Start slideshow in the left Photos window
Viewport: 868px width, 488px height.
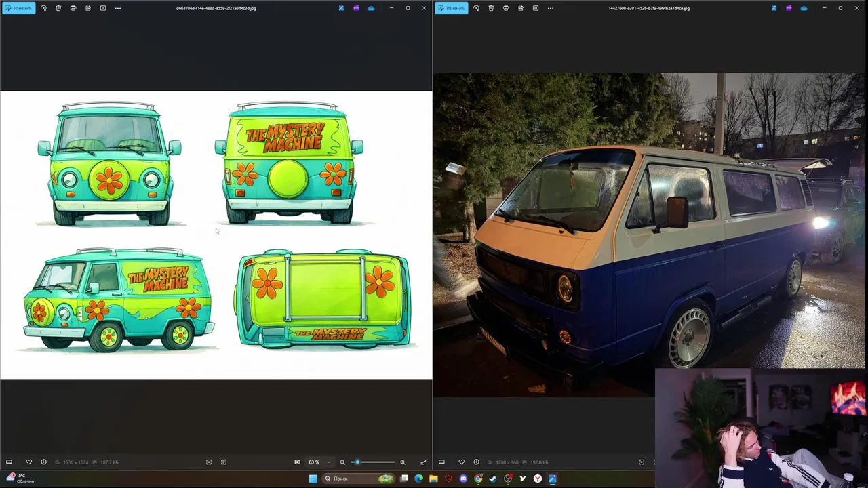coord(103,8)
